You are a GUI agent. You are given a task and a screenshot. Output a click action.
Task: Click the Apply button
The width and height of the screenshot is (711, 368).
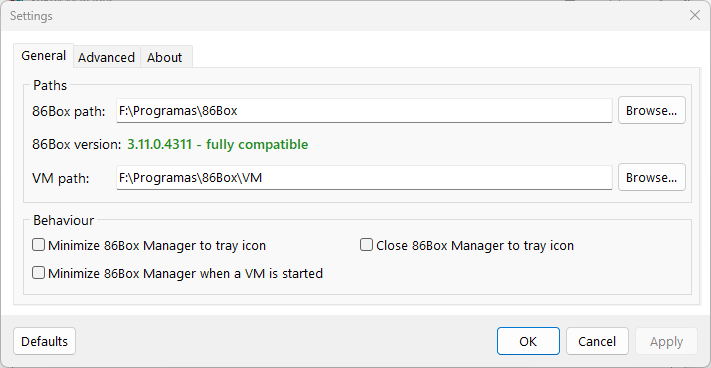[666, 341]
